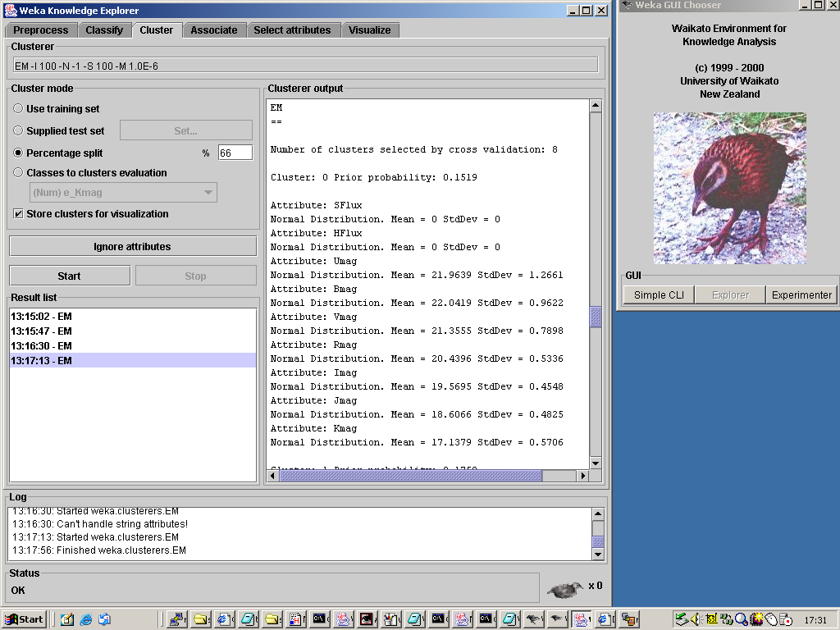Click the percentage split value field
Viewport: 840px width, 630px height.
coord(235,153)
